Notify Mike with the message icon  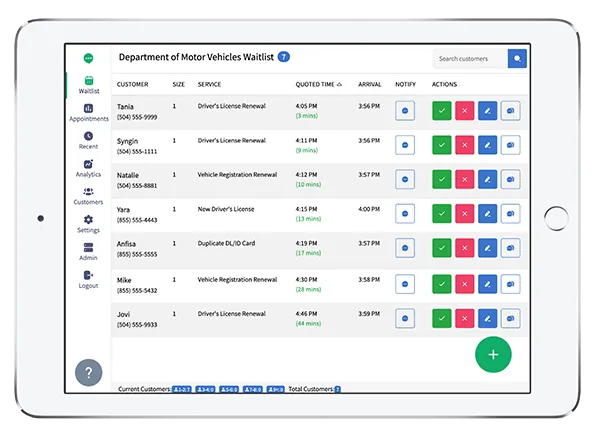coord(405,284)
